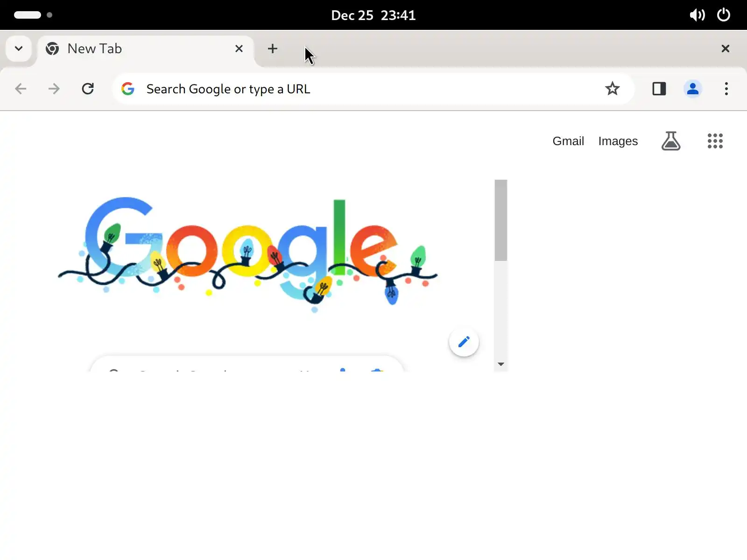Click the address bar search field
Image resolution: width=747 pixels, height=560 pixels.
(364, 89)
